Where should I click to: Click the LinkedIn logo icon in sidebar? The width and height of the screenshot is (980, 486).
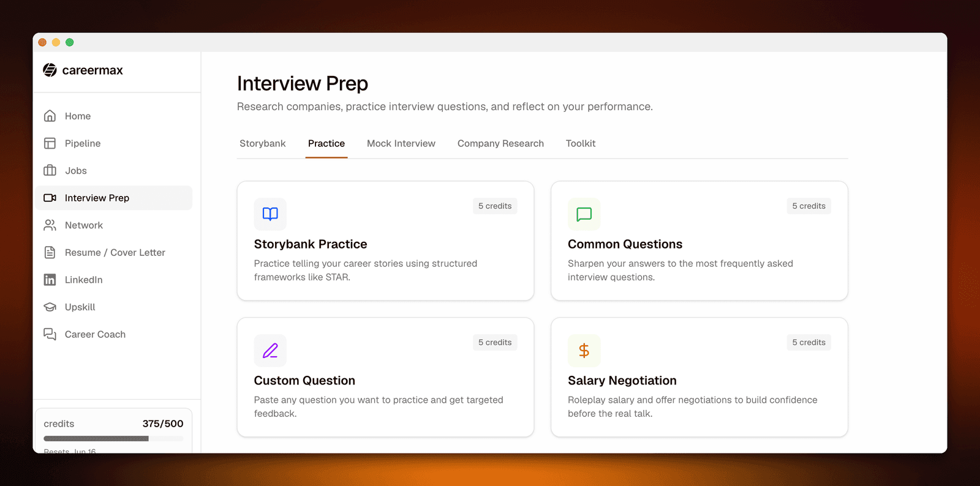pyautogui.click(x=50, y=280)
